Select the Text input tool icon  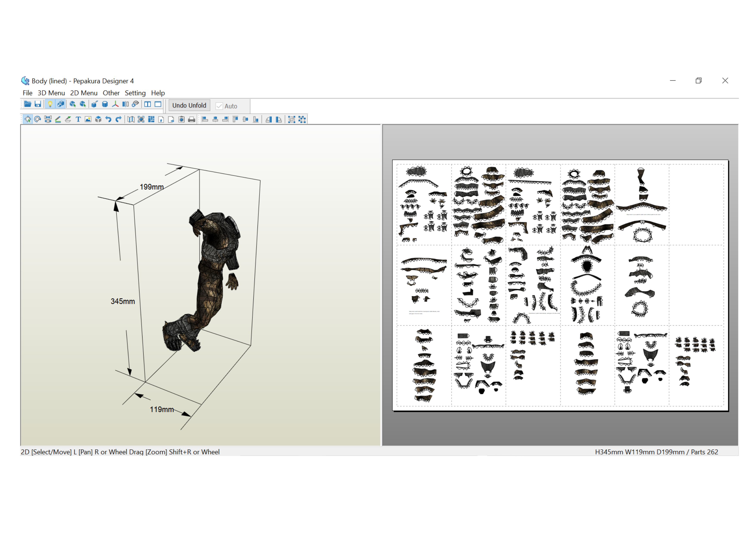point(78,120)
